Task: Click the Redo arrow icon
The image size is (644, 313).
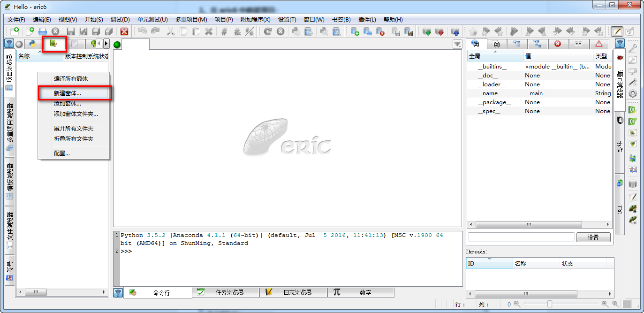Action: pos(155,31)
